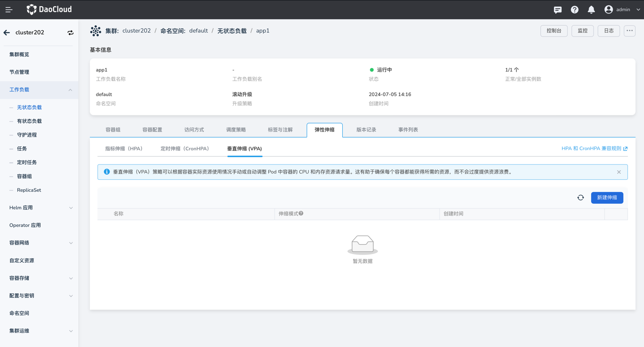Click the scaling mode help icon
The image size is (644, 347).
tap(301, 214)
